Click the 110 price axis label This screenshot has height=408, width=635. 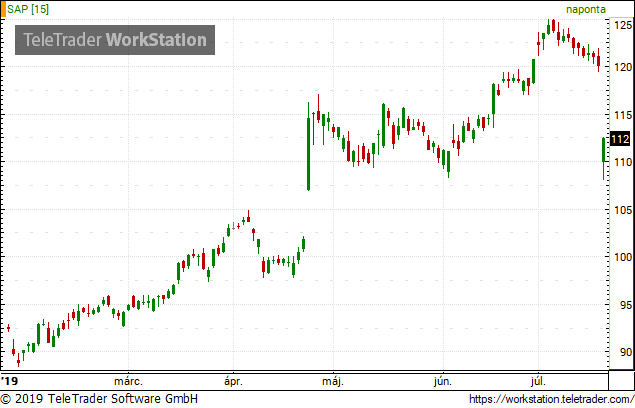tap(623, 162)
